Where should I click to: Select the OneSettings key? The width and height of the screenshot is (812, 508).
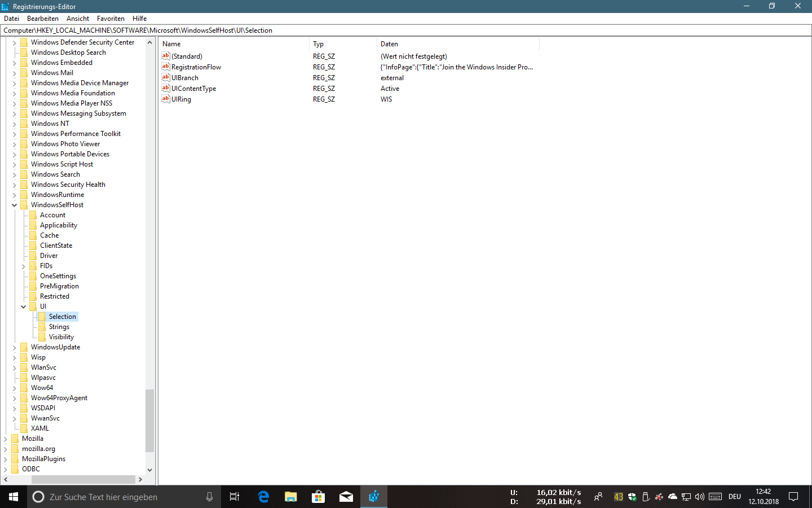[58, 276]
